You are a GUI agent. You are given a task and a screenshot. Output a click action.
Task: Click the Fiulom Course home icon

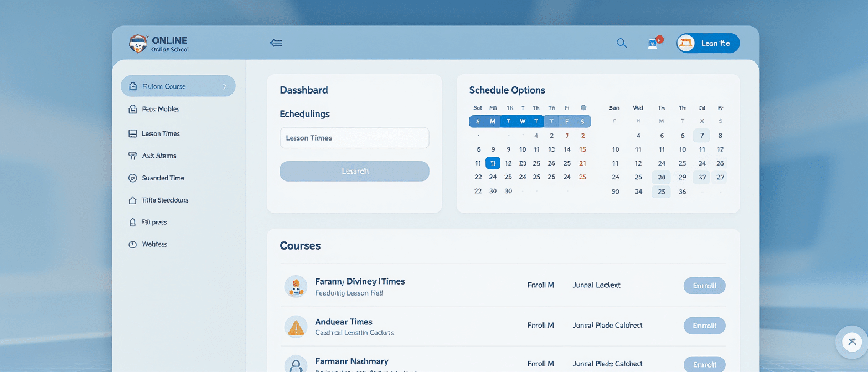point(132,86)
